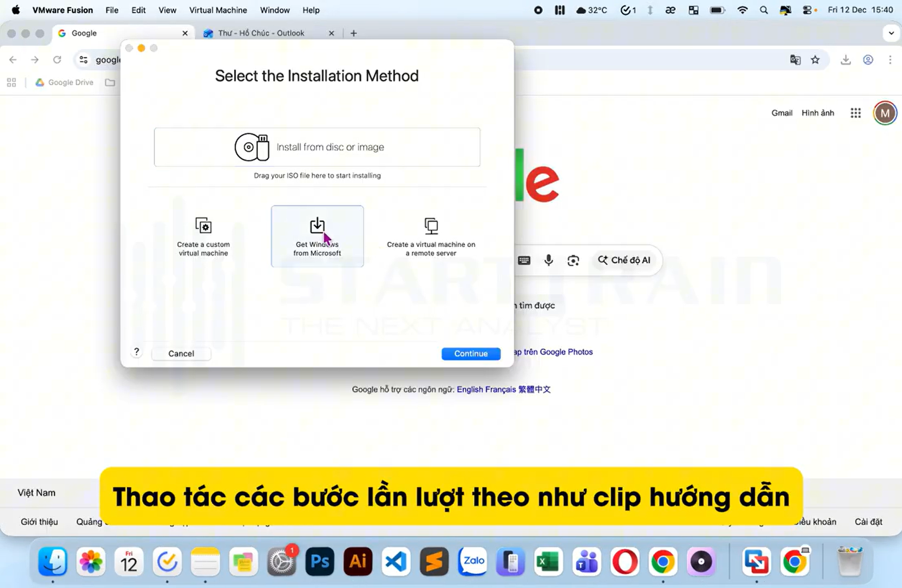Switch to the Outlook mail tab

261,33
